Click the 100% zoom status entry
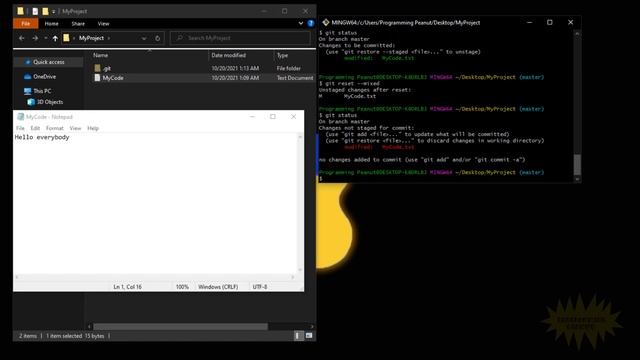 [182, 287]
